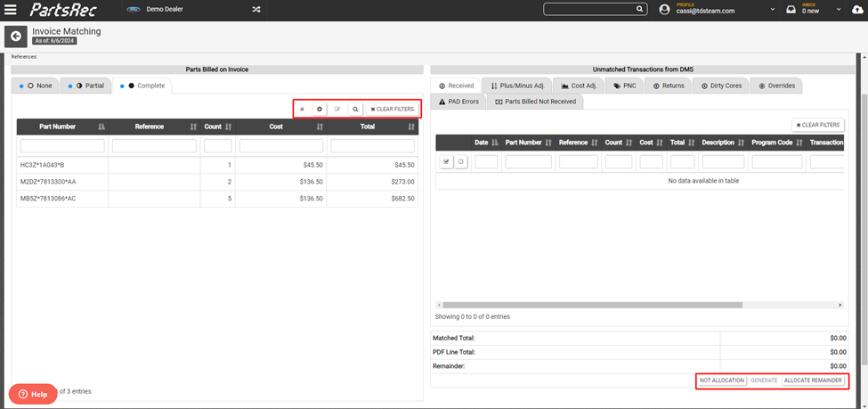Open the Overrides tab
The height and width of the screenshot is (409, 868).
[776, 86]
